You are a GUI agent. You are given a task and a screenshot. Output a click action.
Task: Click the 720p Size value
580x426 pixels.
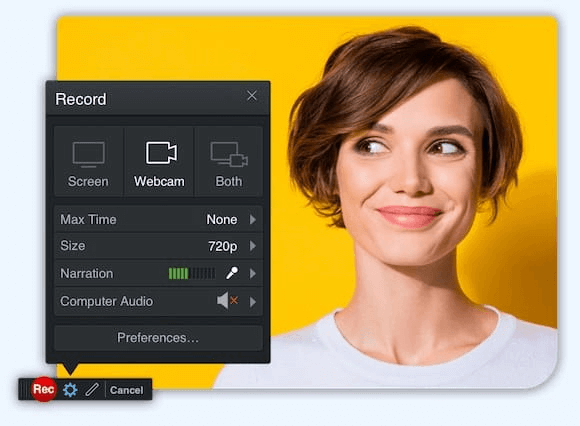pos(222,246)
